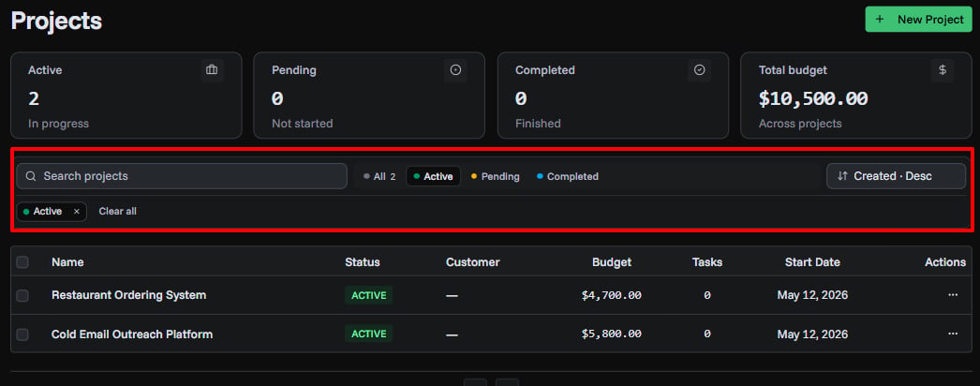
Task: Click the search magnifier icon
Action: click(x=31, y=176)
